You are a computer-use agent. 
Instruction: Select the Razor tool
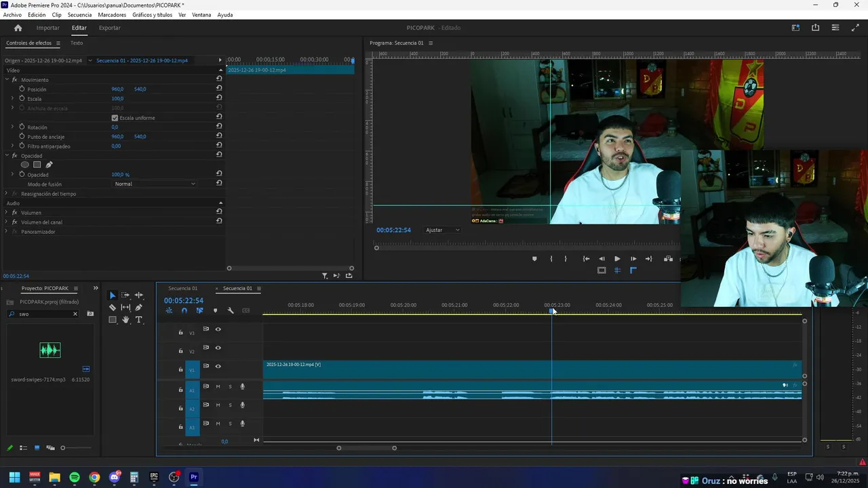(x=113, y=308)
